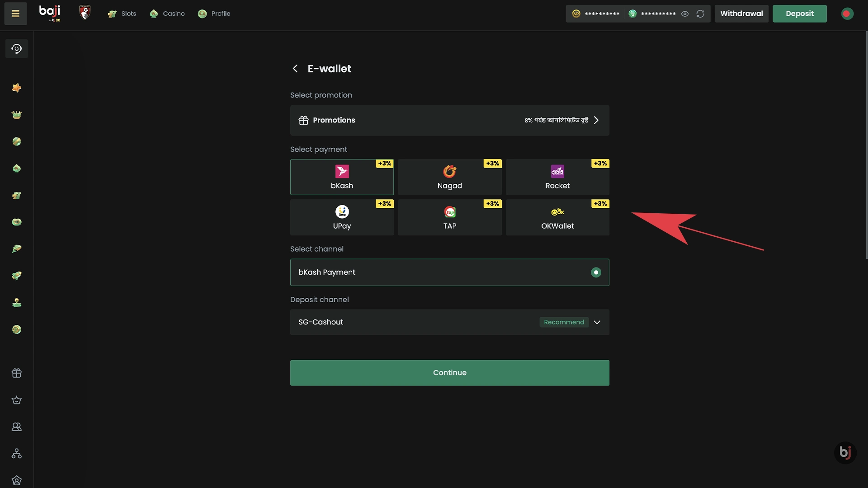The width and height of the screenshot is (868, 488).
Task: Open Profile in top navigation
Action: coord(214,14)
